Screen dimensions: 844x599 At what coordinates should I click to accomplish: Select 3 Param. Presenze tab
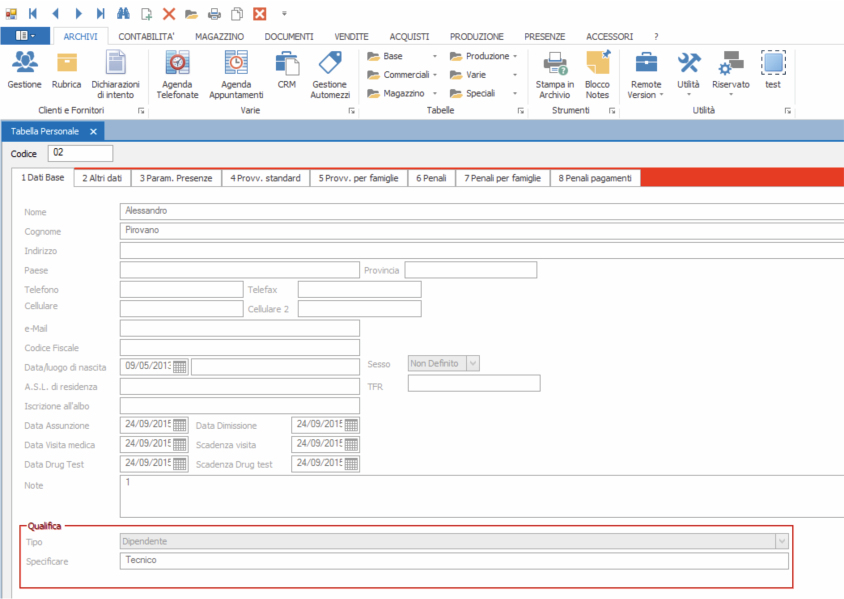[x=176, y=178]
